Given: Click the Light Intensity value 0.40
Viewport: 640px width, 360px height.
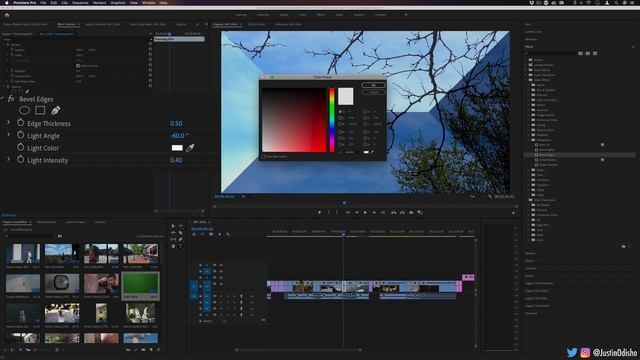Looking at the screenshot, I should (176, 160).
